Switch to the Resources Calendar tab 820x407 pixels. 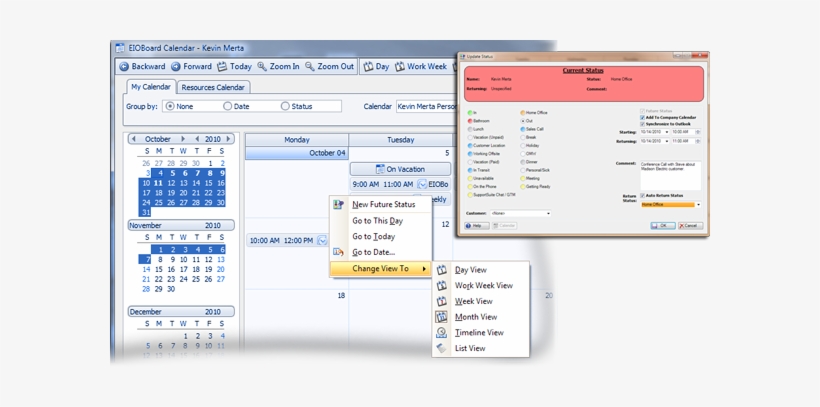coord(213,87)
